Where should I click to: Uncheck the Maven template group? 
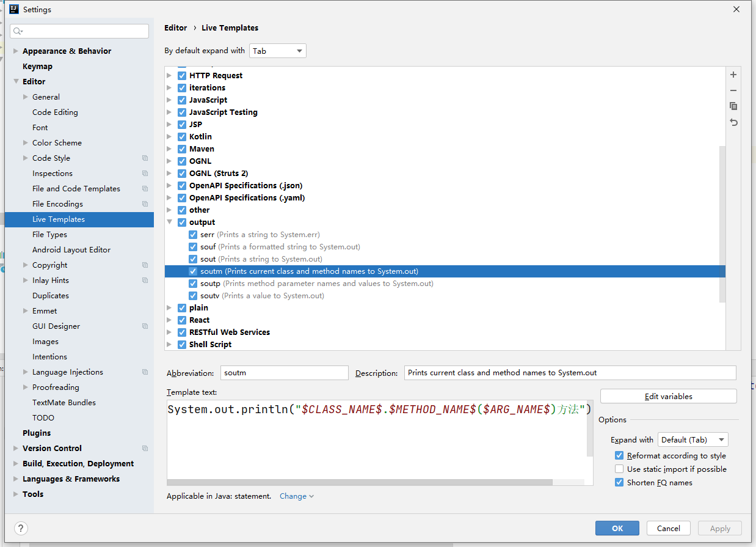tap(182, 149)
